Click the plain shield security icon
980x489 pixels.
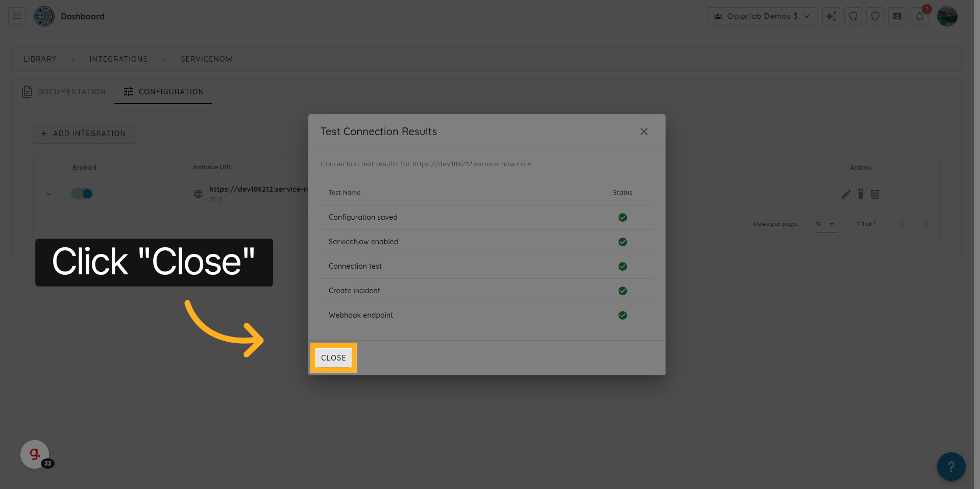point(875,16)
